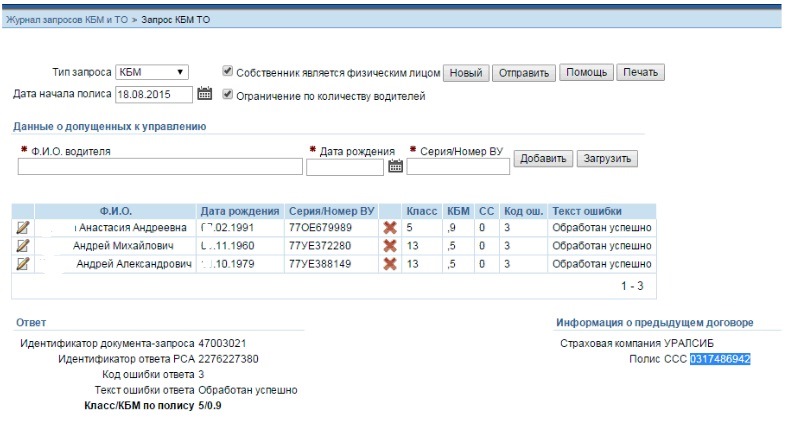The height and width of the screenshot is (435, 785).
Task: Edit row of Андрей Михайлович
Action: 23,246
